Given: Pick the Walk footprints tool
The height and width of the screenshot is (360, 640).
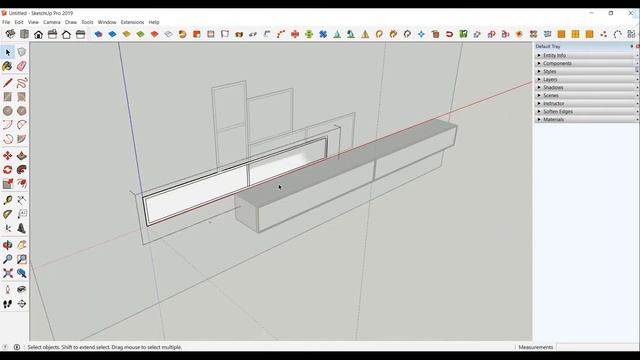Looking at the screenshot, I should pos(8,304).
